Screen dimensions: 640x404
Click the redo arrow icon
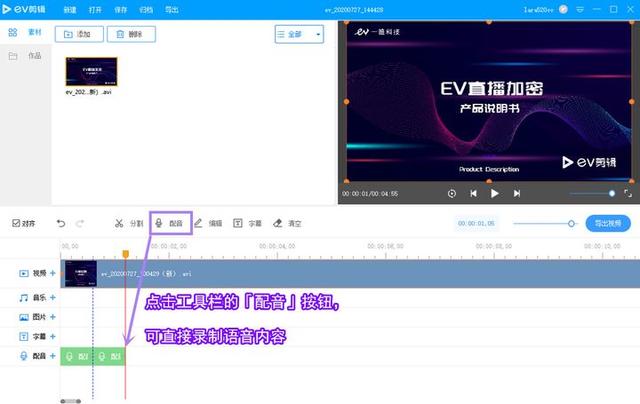pyautogui.click(x=80, y=223)
